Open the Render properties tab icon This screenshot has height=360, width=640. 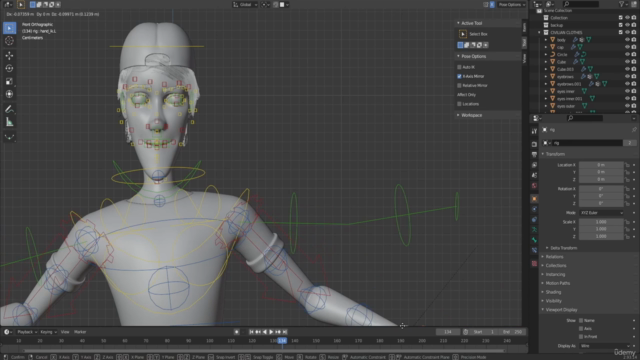tap(534, 144)
